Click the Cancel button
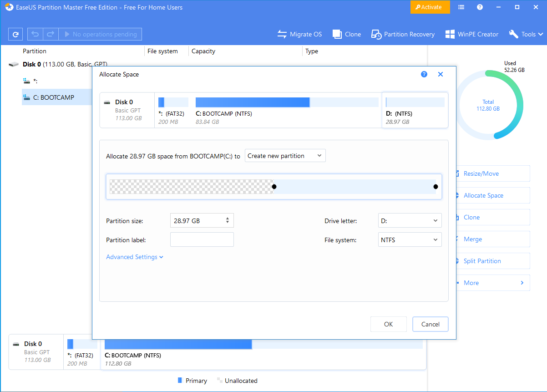The height and width of the screenshot is (392, 547). coord(431,324)
